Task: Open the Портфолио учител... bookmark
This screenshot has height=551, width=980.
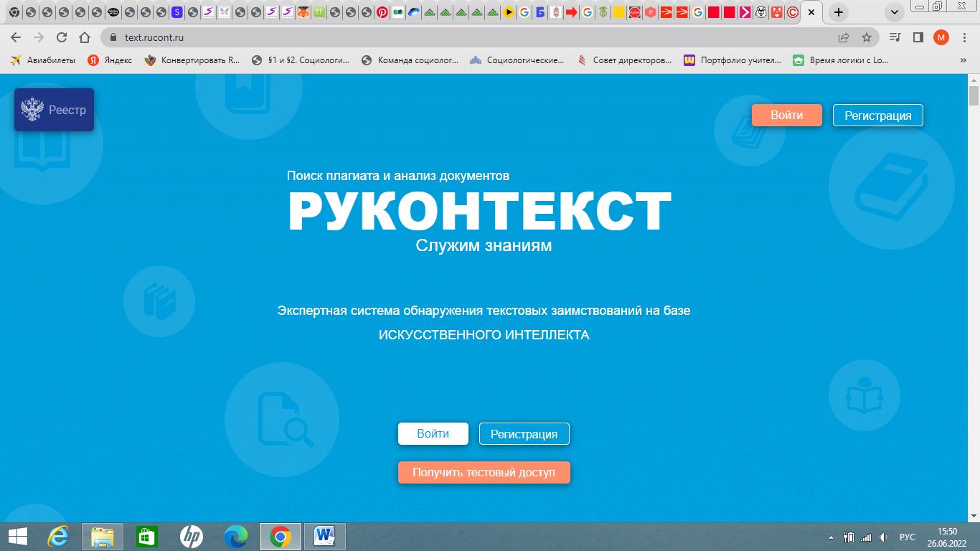Action: (732, 60)
